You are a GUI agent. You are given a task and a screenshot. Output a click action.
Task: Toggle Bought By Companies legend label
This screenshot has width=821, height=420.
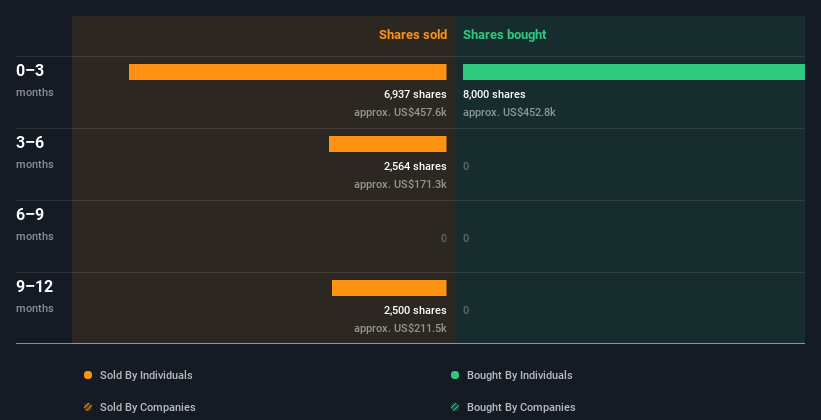point(521,407)
